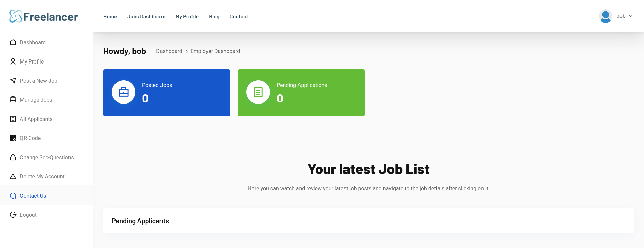Click the blue Posted Jobs card
This screenshot has height=248, width=644.
[167, 93]
